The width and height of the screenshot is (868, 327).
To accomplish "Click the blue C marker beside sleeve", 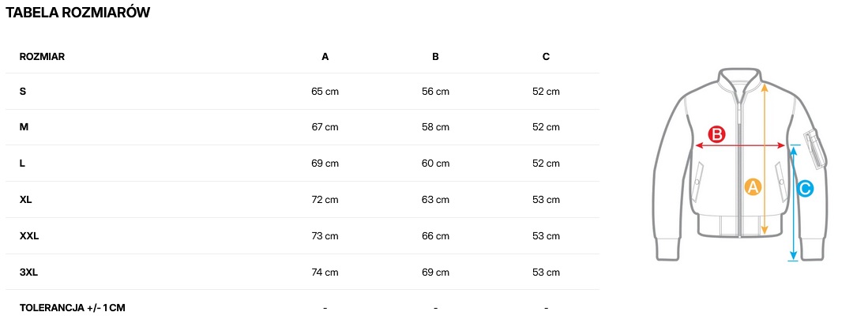I will 805,189.
